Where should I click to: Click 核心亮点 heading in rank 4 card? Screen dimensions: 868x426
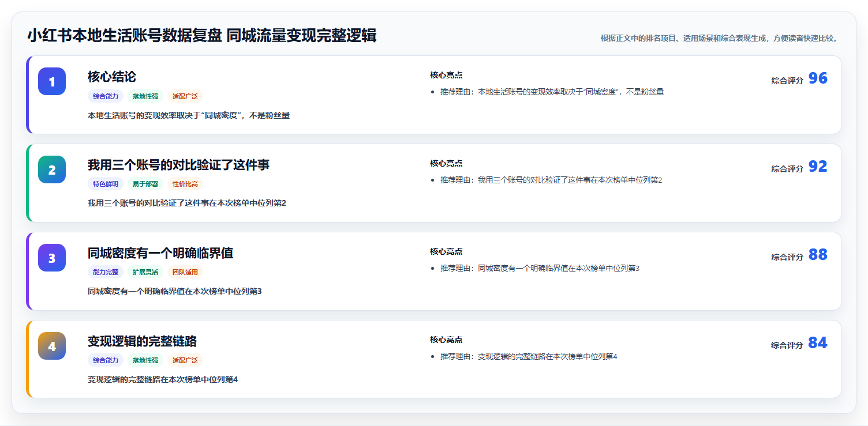coord(446,340)
